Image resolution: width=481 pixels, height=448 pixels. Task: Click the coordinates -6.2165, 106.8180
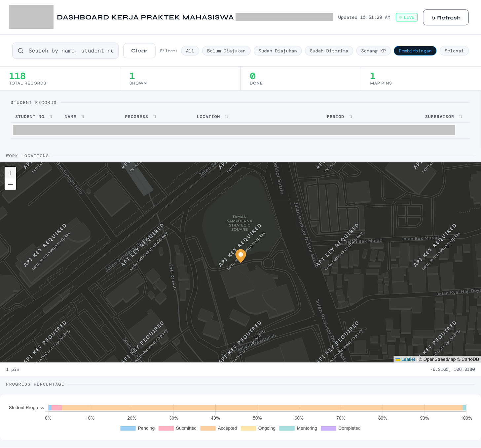pos(452,369)
